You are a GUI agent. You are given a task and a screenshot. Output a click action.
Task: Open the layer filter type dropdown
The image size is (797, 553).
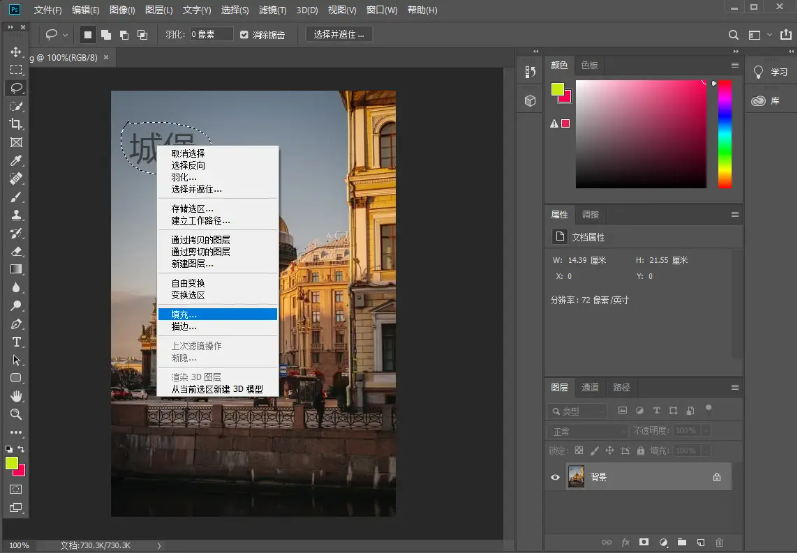[x=577, y=411]
